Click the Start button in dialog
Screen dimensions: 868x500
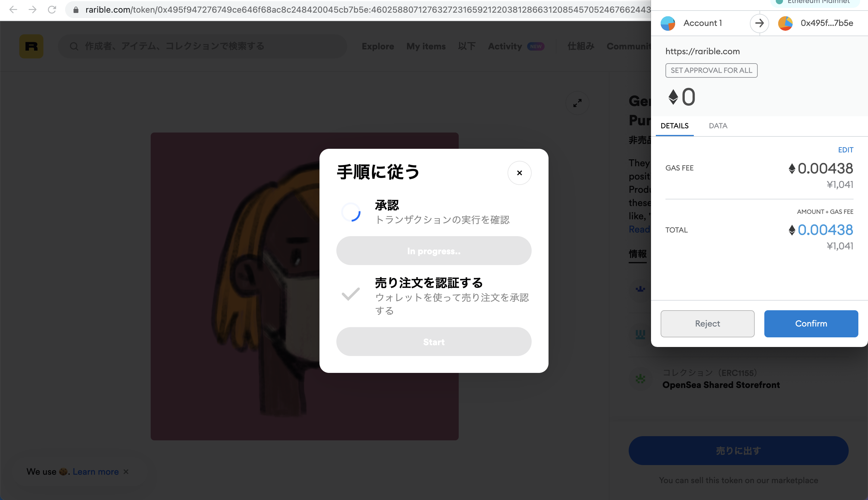coord(434,342)
